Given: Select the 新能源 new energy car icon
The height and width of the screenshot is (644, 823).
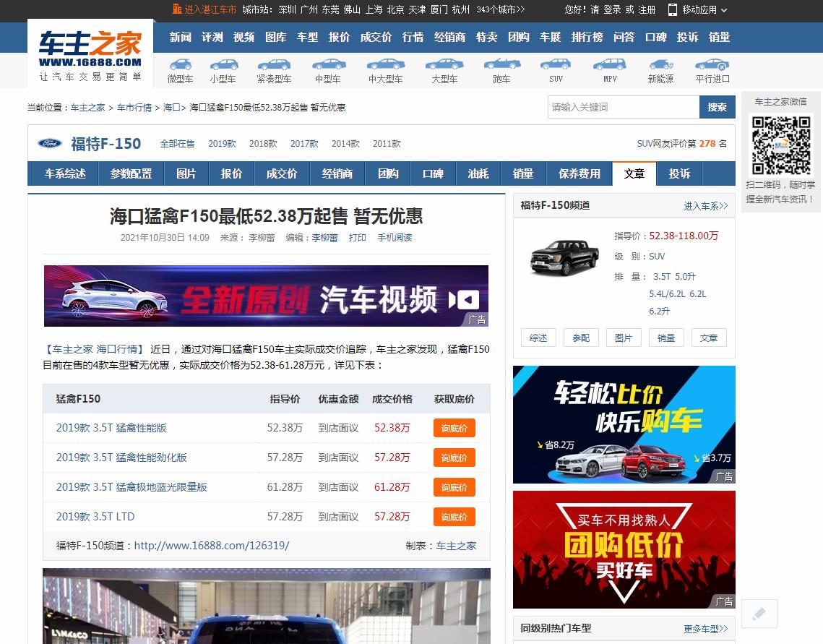Looking at the screenshot, I should pos(661,64).
